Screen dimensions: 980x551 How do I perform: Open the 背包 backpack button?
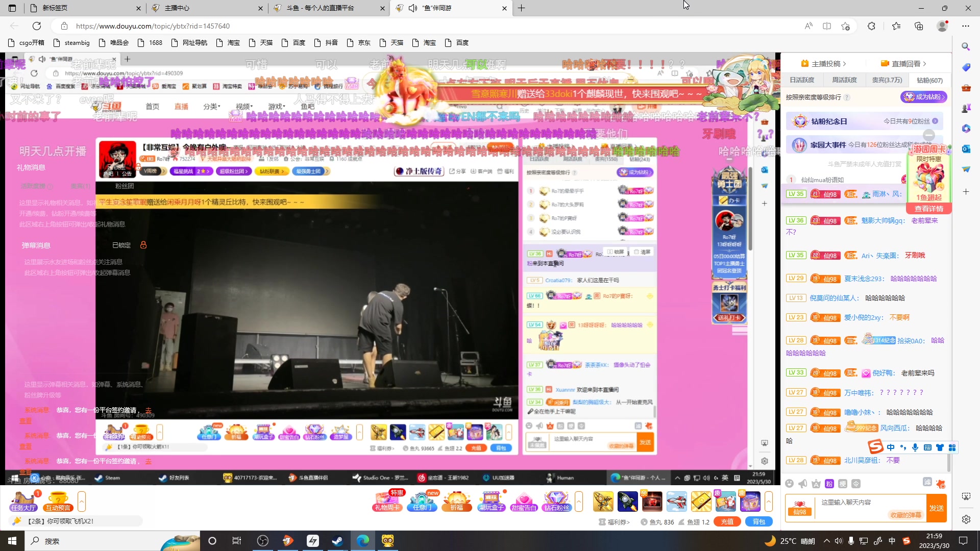point(759,521)
